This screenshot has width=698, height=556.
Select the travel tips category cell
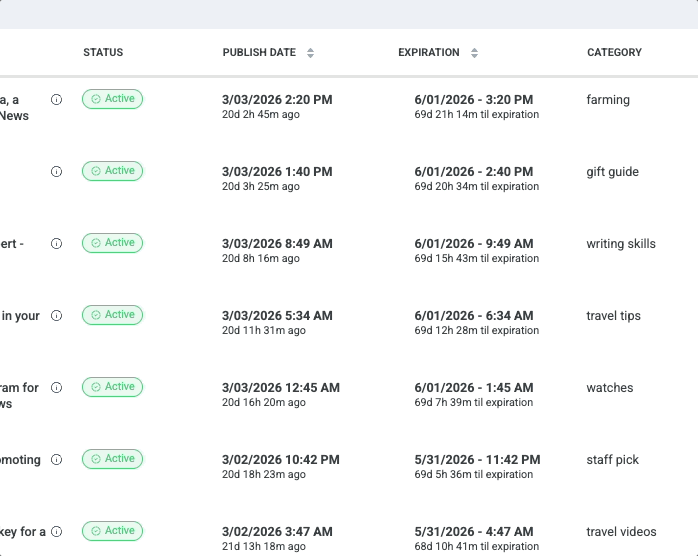click(613, 316)
